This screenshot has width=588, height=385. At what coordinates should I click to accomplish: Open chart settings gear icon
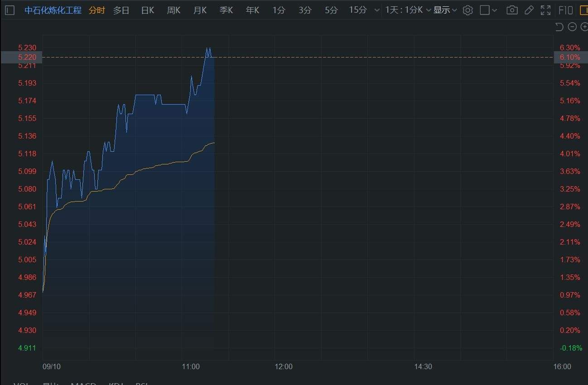pos(468,10)
